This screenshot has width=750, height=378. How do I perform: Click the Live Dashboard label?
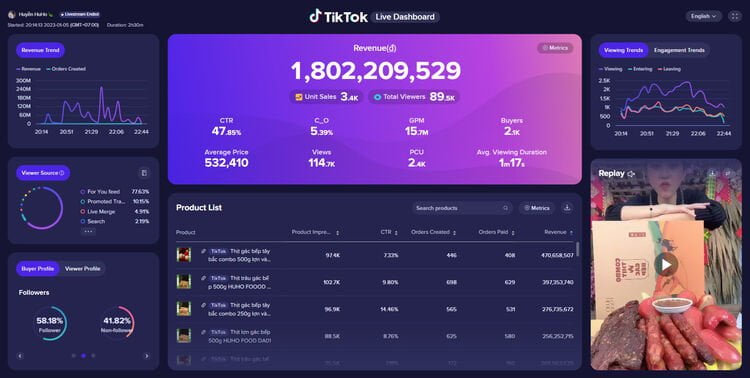(x=405, y=17)
